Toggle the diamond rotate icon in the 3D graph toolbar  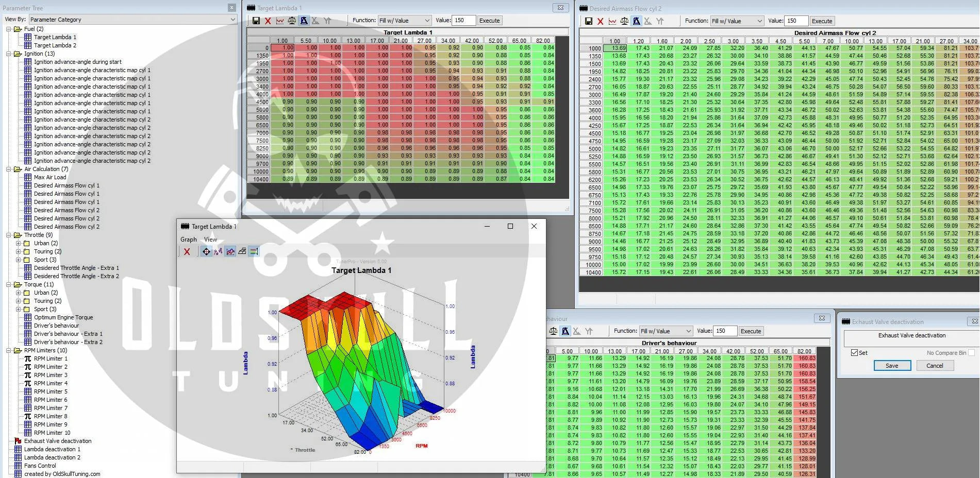pos(206,251)
